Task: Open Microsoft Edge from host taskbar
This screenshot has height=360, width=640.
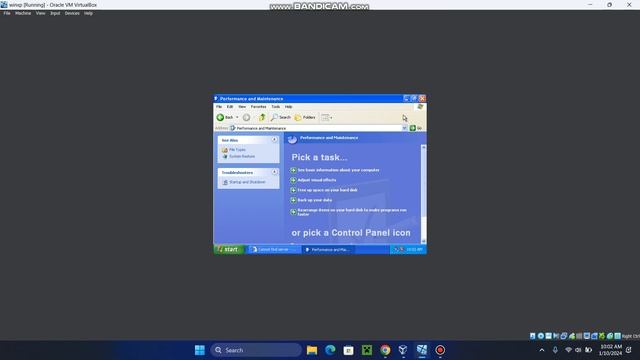Action: [x=330, y=350]
